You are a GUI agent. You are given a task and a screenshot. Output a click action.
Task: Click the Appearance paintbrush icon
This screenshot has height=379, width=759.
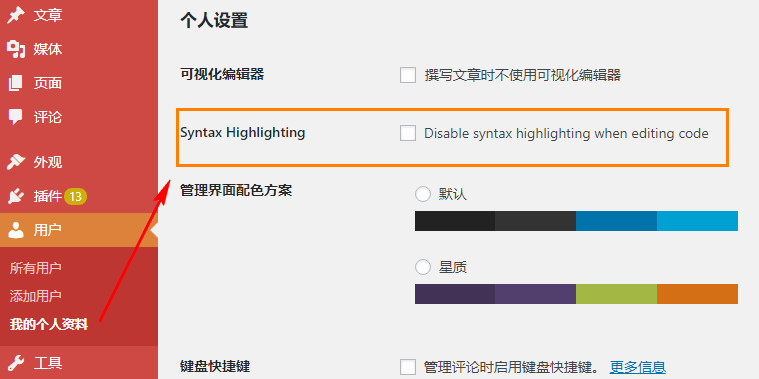[16, 162]
